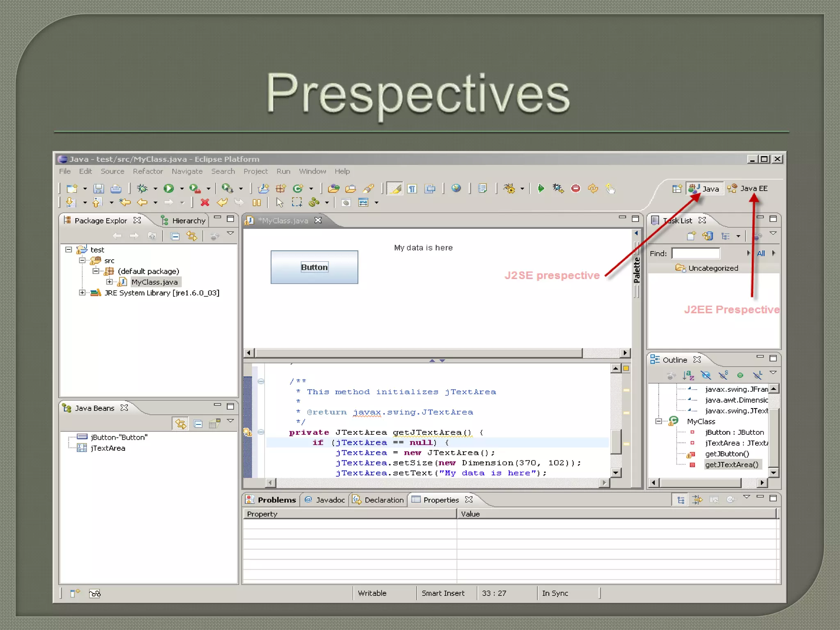The width and height of the screenshot is (840, 630).
Task: Click the All link in Task List
Action: pyautogui.click(x=761, y=253)
